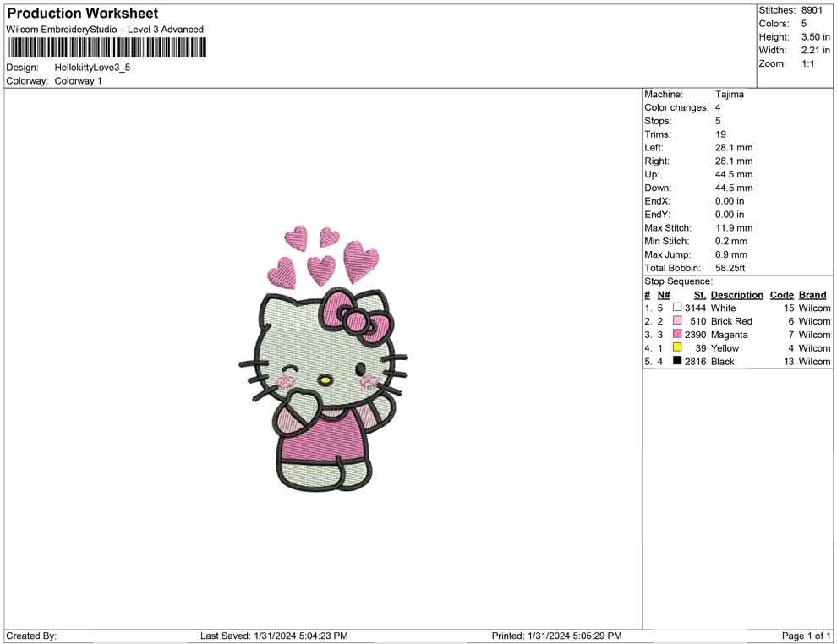
Task: Click the Max Stitch value '11.9 mm'
Action: pos(734,228)
